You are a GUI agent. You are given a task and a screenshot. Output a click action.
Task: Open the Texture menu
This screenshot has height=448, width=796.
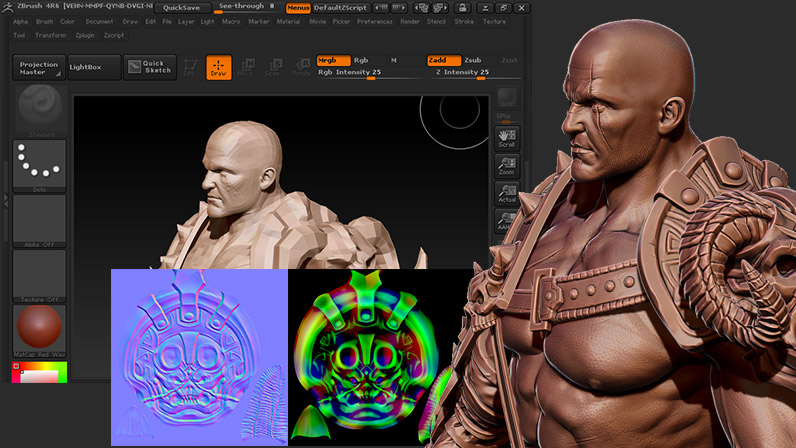tap(494, 22)
